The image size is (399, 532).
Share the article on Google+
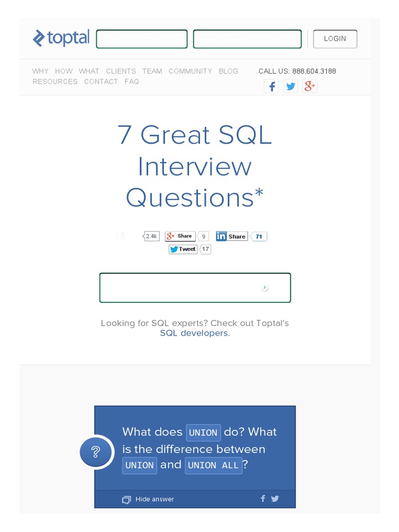(180, 236)
